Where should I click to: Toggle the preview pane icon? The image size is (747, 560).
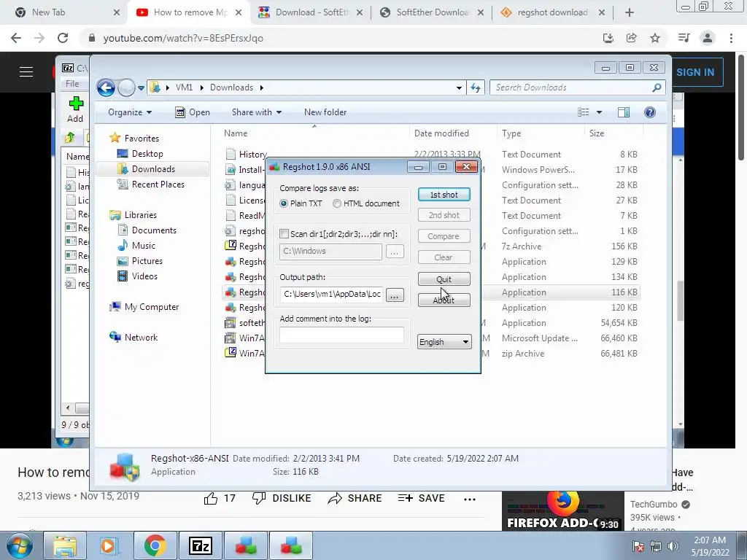click(x=624, y=112)
